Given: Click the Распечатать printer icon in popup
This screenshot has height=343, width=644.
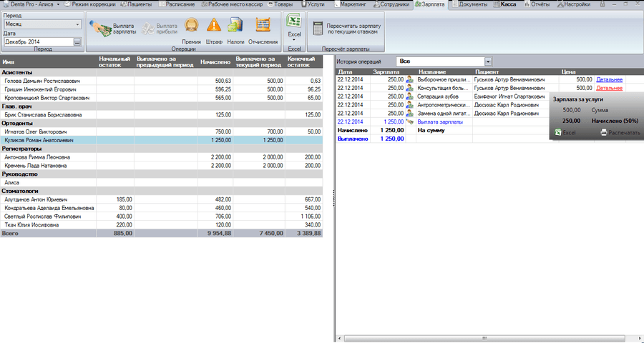Looking at the screenshot, I should tap(604, 133).
